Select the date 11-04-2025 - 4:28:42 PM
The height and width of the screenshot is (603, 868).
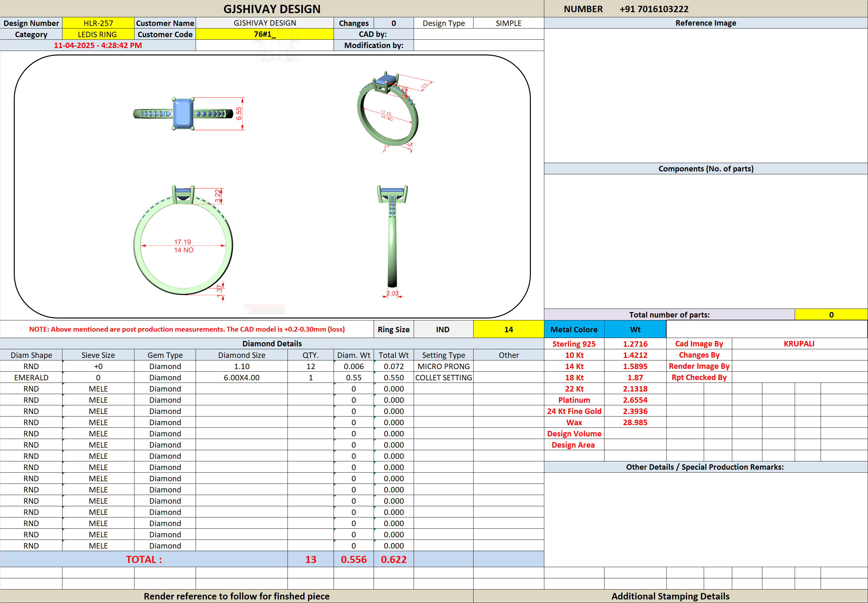[98, 45]
